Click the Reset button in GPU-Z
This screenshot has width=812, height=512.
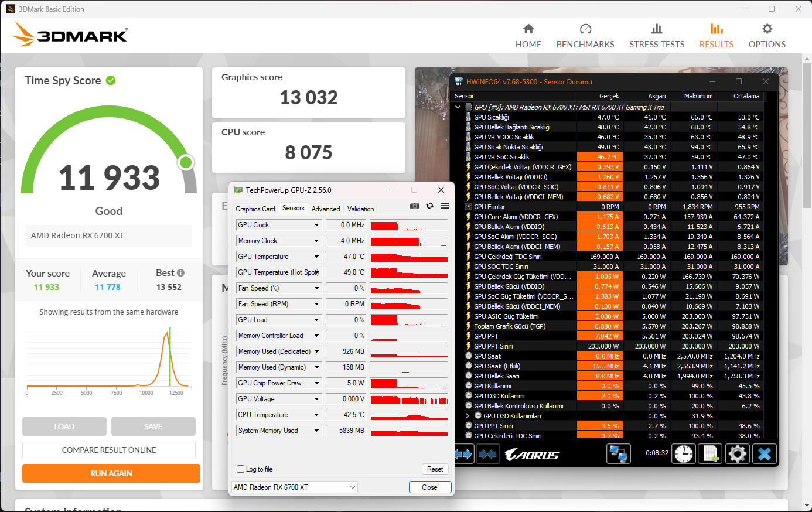pyautogui.click(x=435, y=469)
